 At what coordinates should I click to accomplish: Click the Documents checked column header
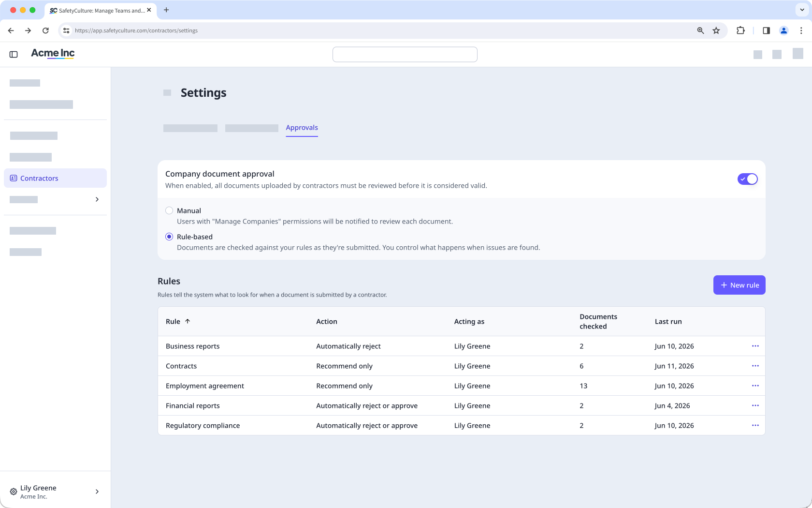(x=598, y=321)
